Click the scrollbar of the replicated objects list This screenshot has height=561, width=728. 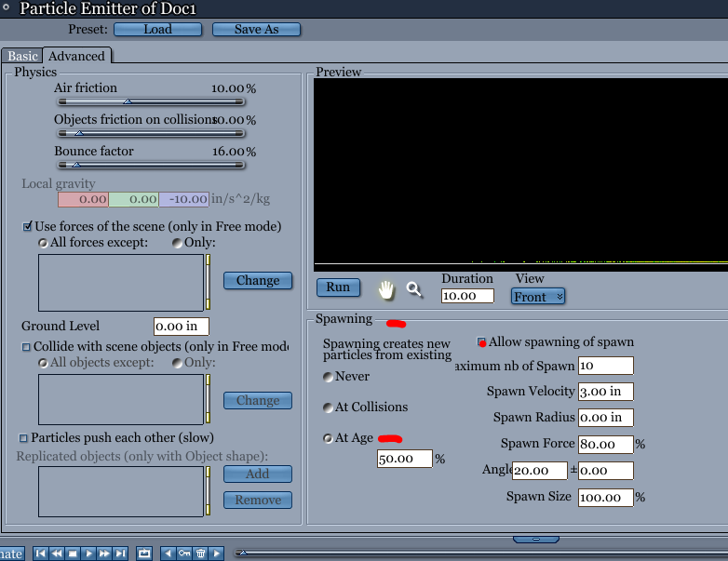pos(208,491)
